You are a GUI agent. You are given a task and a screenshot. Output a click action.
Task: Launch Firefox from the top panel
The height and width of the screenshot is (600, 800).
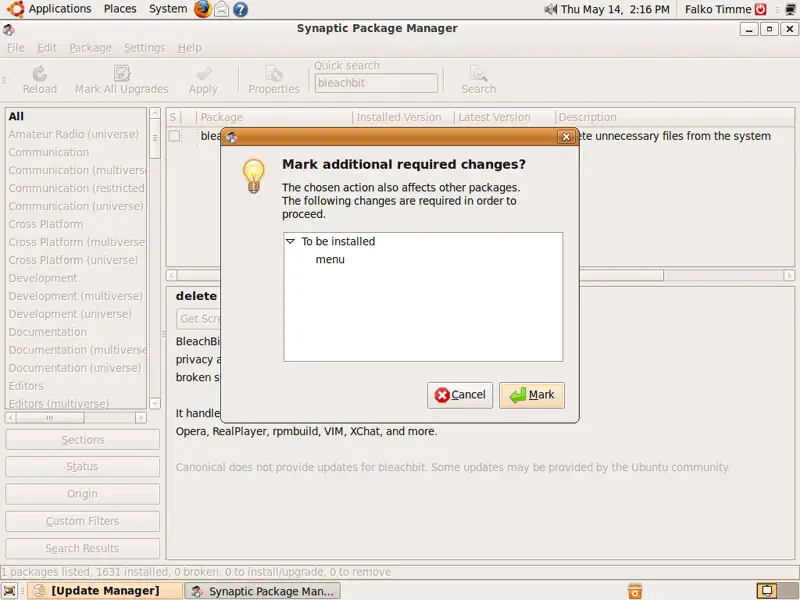[x=203, y=9]
